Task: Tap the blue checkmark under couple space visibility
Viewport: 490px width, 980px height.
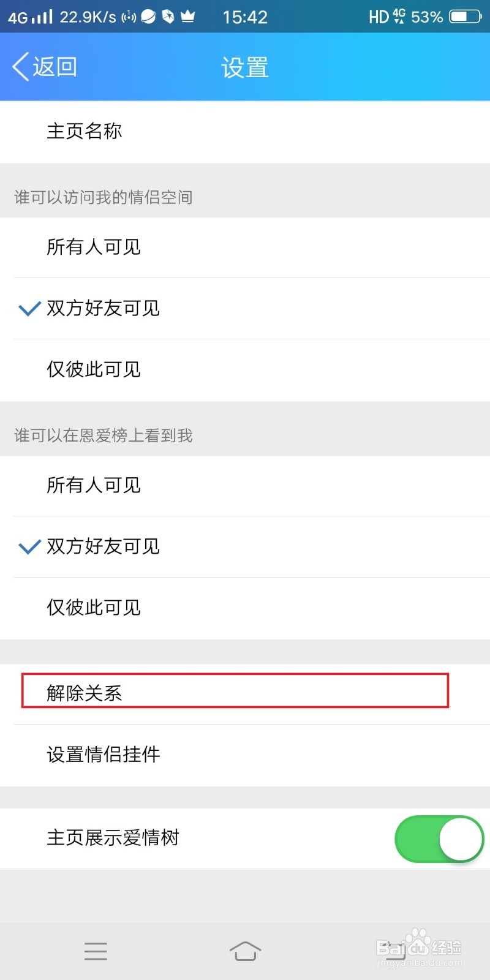Action: 29,309
